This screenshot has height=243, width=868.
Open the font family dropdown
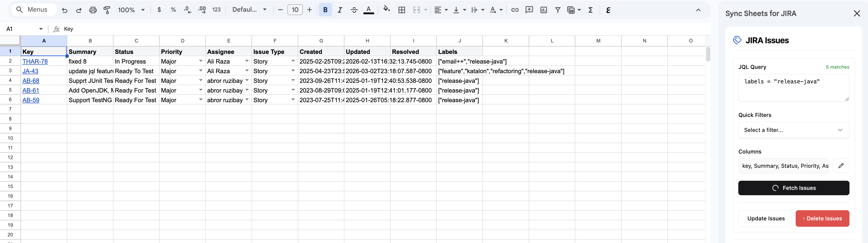click(249, 10)
